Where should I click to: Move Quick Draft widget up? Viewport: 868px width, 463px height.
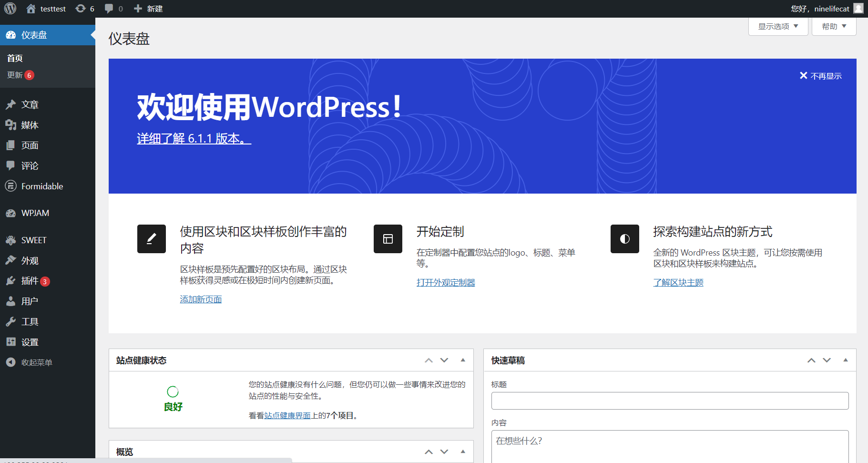[811, 360]
